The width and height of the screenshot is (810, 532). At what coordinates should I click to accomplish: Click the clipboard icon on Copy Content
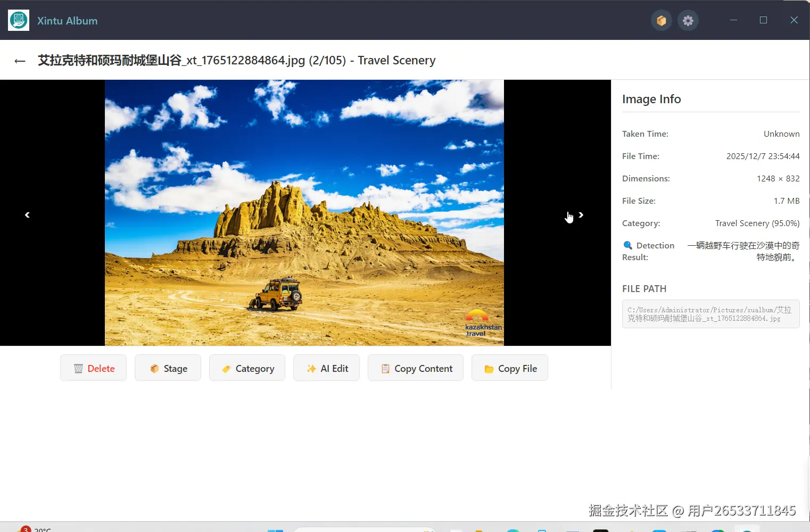click(385, 368)
